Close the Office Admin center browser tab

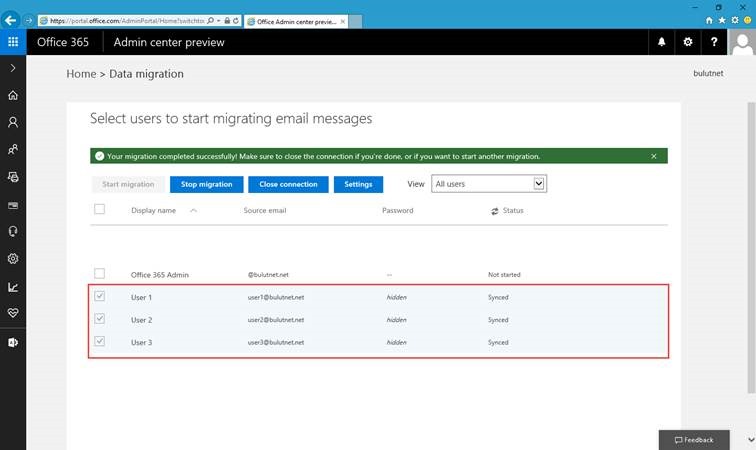[342, 22]
